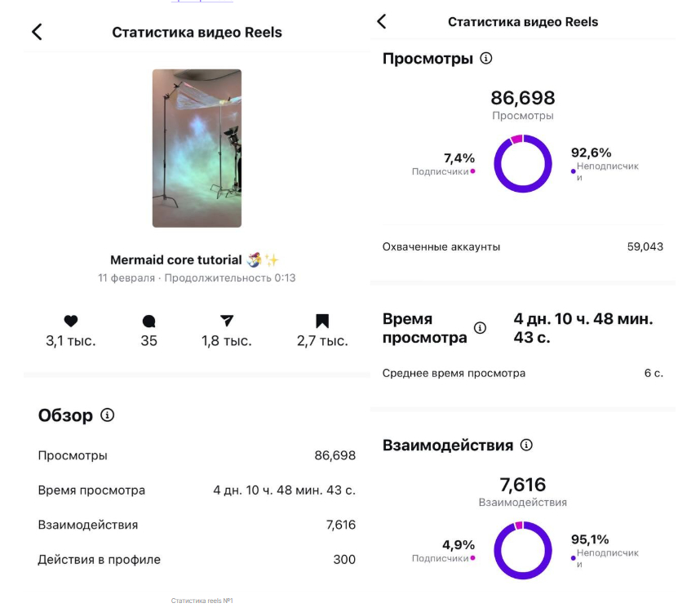Tap the bookmark saves icon
This screenshot has width=700, height=612.
click(322, 322)
